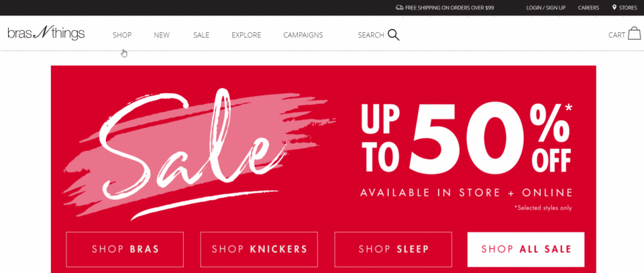Visit the CAREERS link
Screen dimensions: 644x273
pos(588,8)
